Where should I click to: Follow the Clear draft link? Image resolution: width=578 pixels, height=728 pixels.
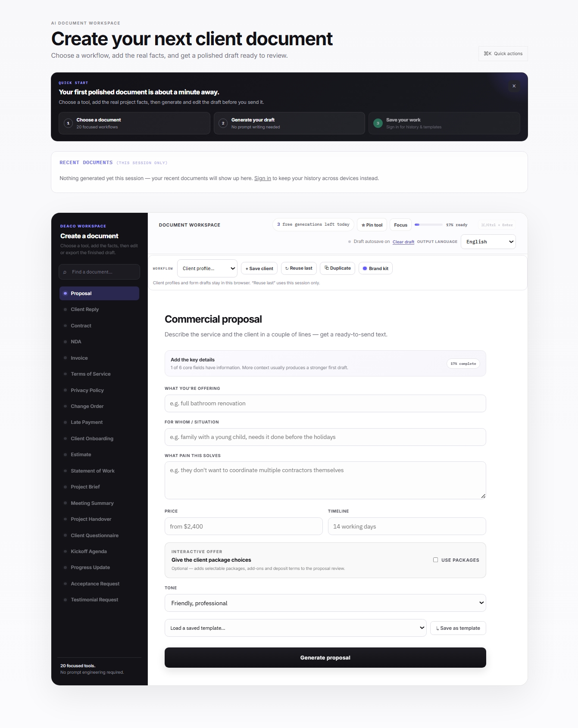[403, 242]
